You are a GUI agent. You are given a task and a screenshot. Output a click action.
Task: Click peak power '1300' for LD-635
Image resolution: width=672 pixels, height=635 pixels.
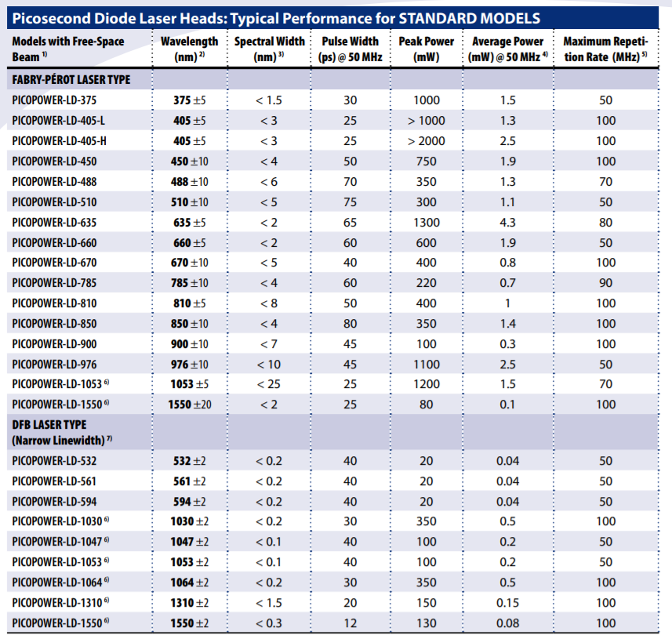click(427, 223)
